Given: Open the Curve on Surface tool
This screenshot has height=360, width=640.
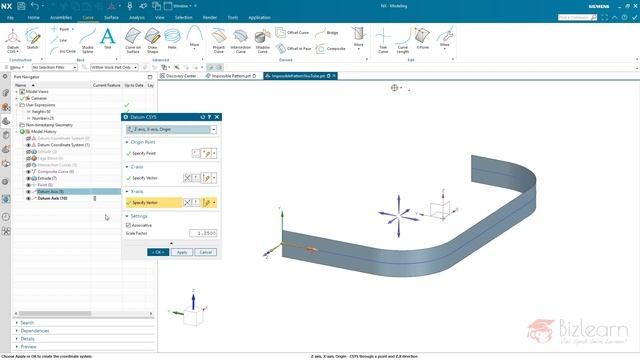Looking at the screenshot, I should pos(133,40).
